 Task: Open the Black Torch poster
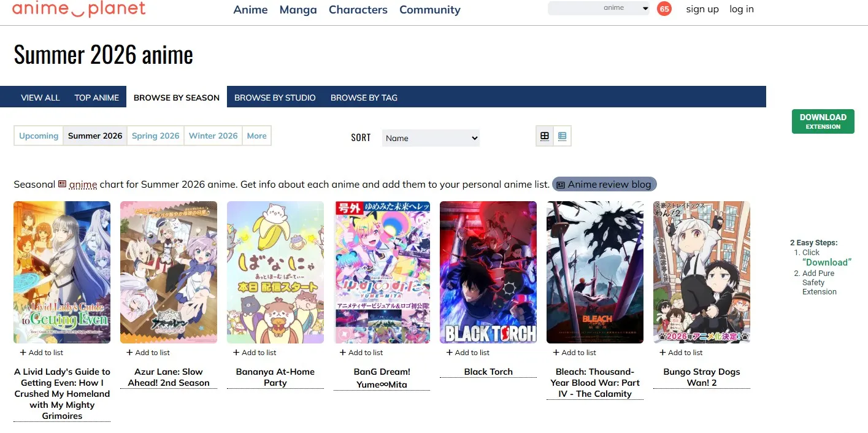[x=488, y=272]
